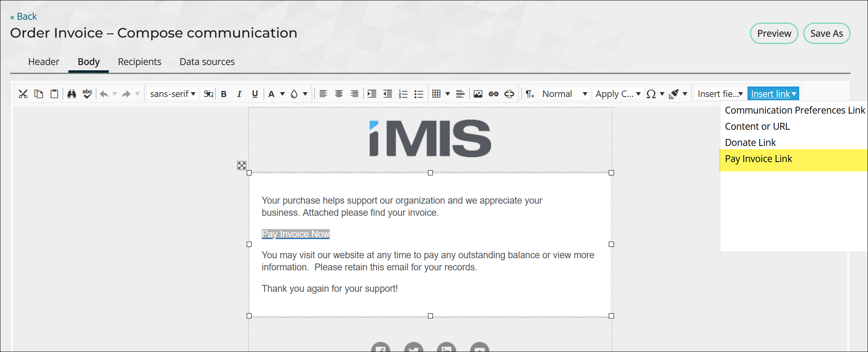
Task: Toggle italic formatting
Action: pyautogui.click(x=239, y=94)
